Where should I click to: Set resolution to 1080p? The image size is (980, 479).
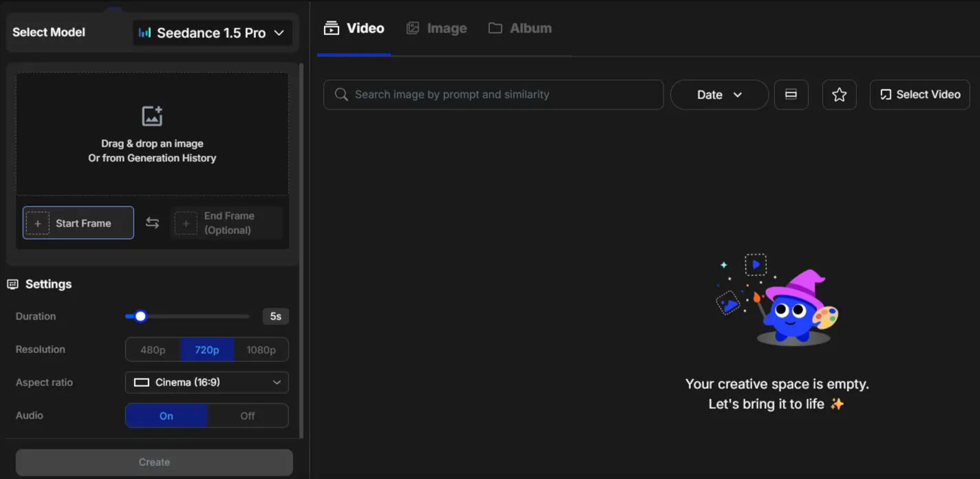261,350
